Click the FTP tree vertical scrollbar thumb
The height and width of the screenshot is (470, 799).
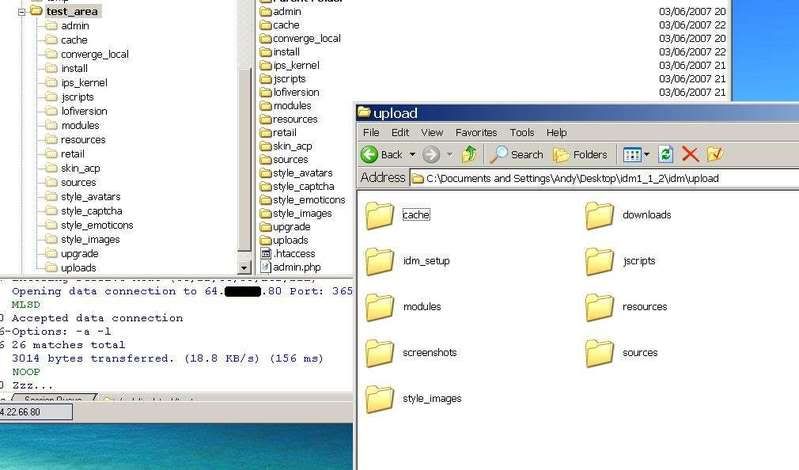(x=244, y=158)
